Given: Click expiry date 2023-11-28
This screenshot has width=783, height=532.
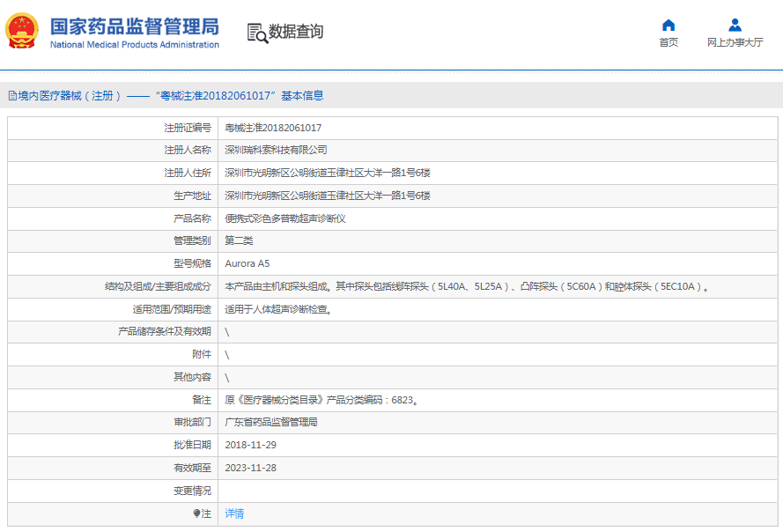Looking at the screenshot, I should click(251, 468).
